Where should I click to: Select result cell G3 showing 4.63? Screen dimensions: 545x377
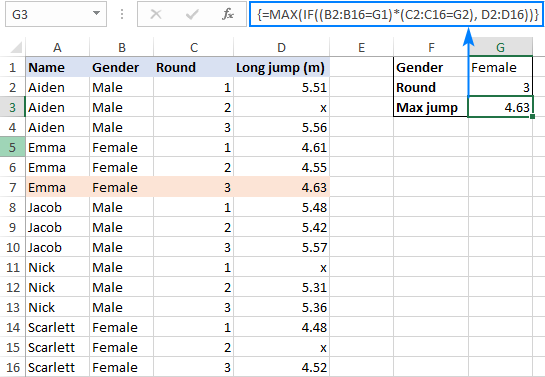pos(500,107)
